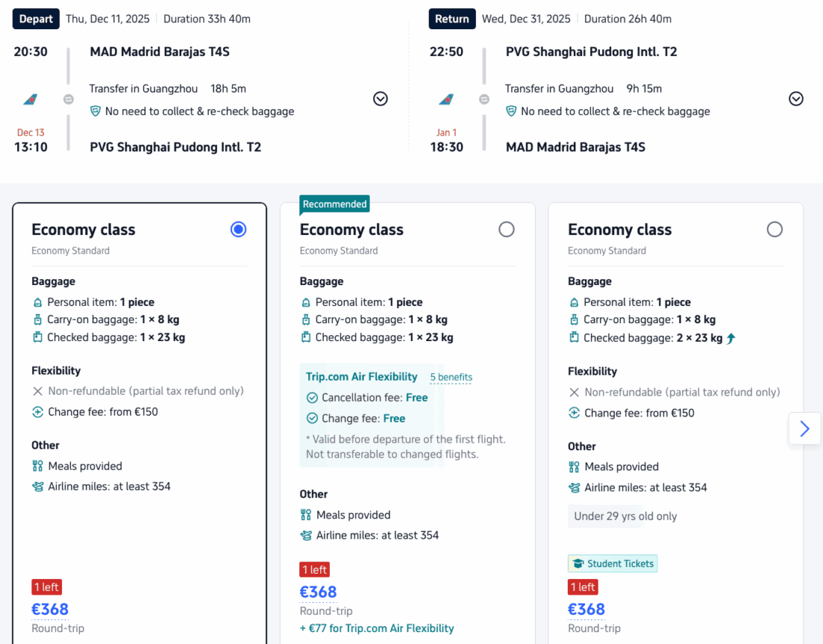
Task: Open the 5 benefits link
Action: click(x=451, y=378)
